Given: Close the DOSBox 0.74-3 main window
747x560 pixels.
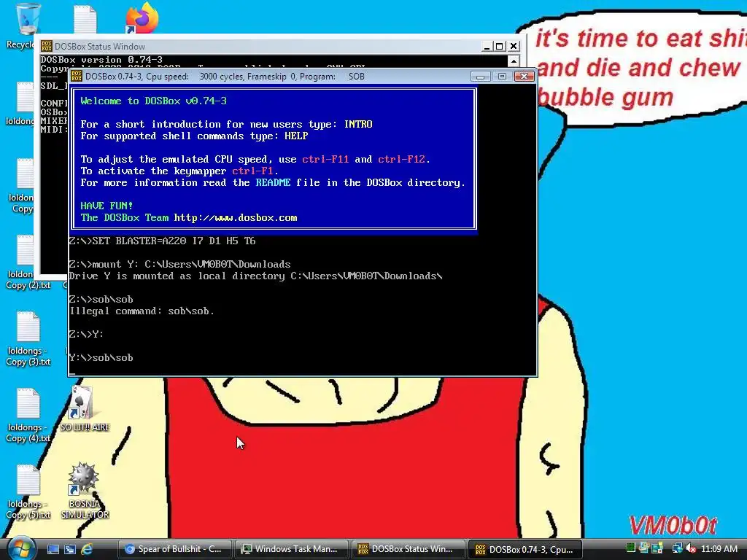Looking at the screenshot, I should pos(524,76).
